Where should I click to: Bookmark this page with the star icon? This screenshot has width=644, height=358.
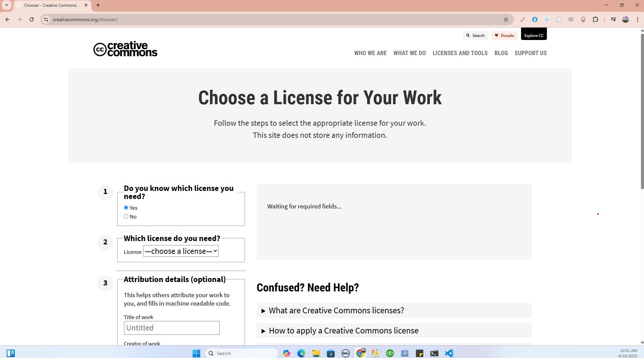click(506, 19)
